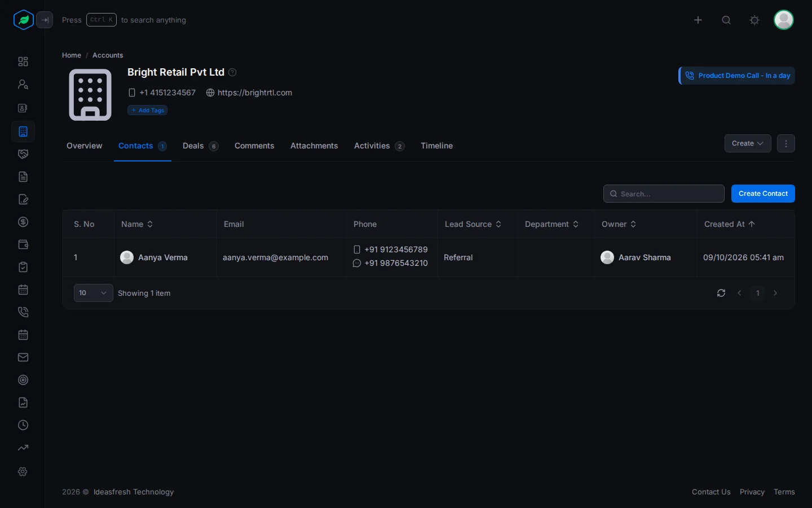The image size is (812, 508).
Task: Expand the sidebar with arrow toggle button
Action: point(45,20)
